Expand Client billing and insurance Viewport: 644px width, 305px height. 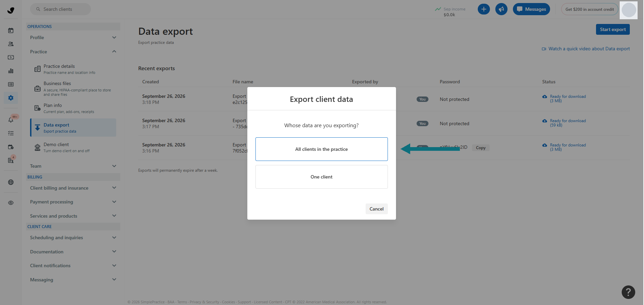pyautogui.click(x=73, y=188)
